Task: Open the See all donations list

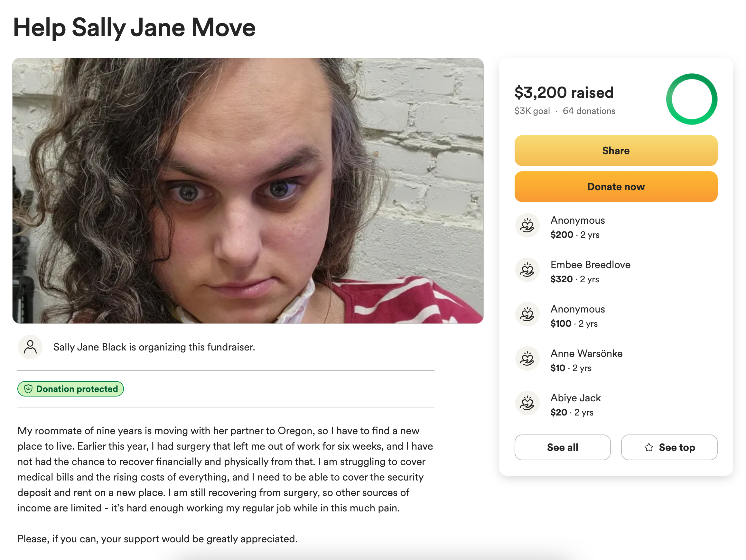Action: tap(562, 447)
